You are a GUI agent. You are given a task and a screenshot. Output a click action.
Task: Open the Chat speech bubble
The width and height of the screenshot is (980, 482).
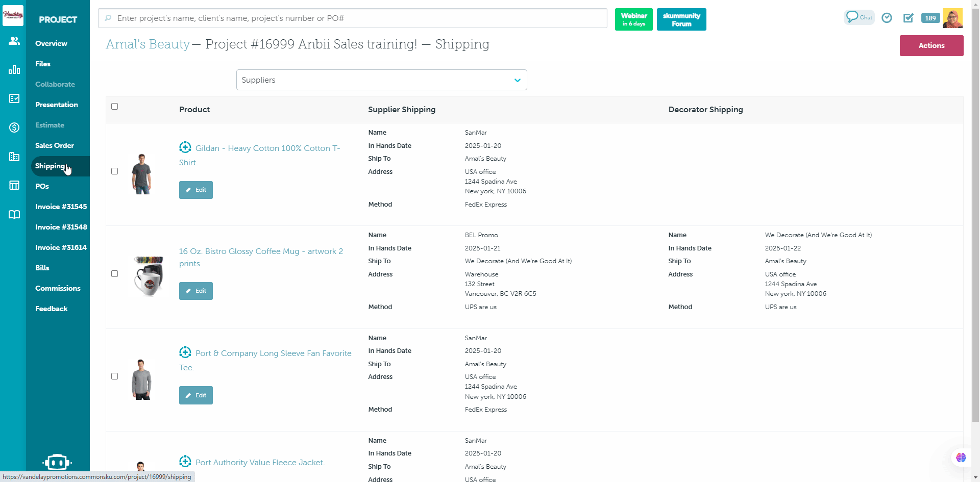click(859, 17)
